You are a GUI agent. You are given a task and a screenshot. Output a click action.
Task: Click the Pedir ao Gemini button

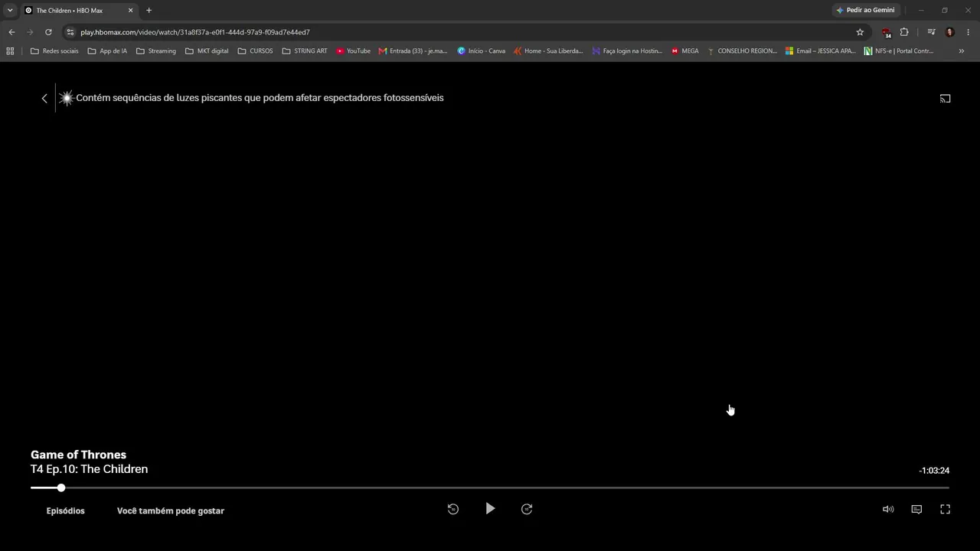pyautogui.click(x=865, y=10)
